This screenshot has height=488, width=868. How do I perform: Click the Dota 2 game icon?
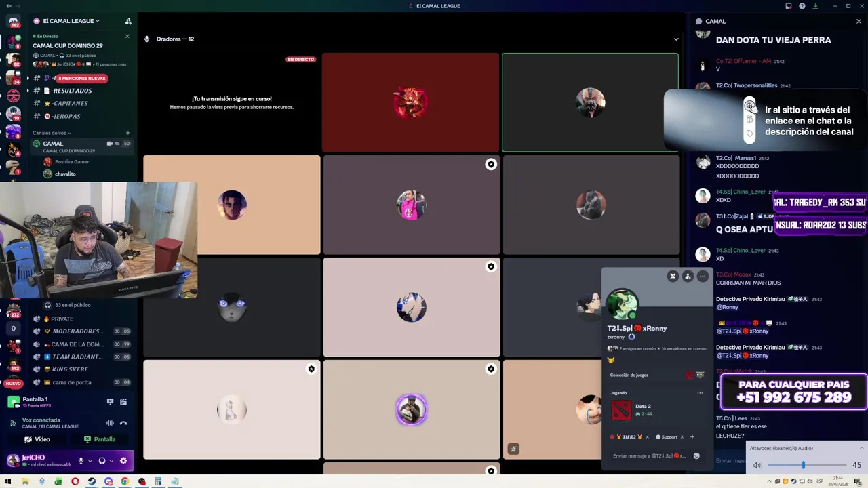(620, 410)
